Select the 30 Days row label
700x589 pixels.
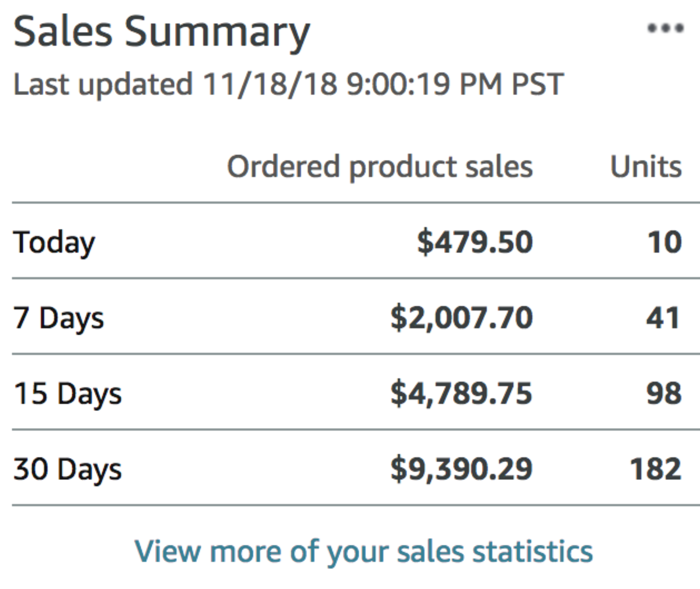click(68, 470)
